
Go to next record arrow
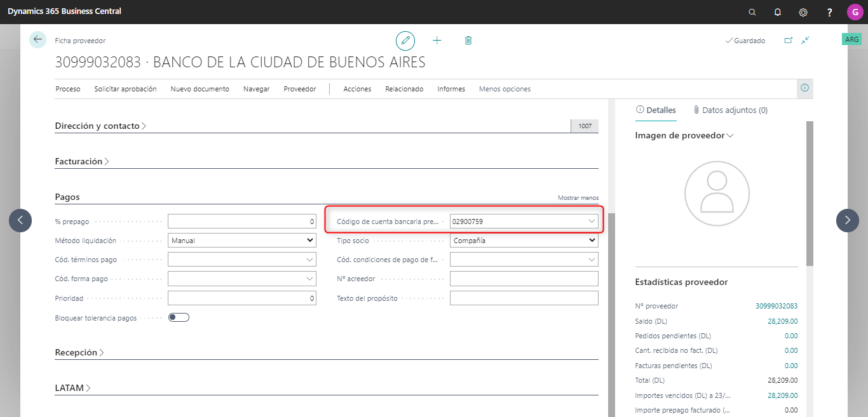coord(848,220)
